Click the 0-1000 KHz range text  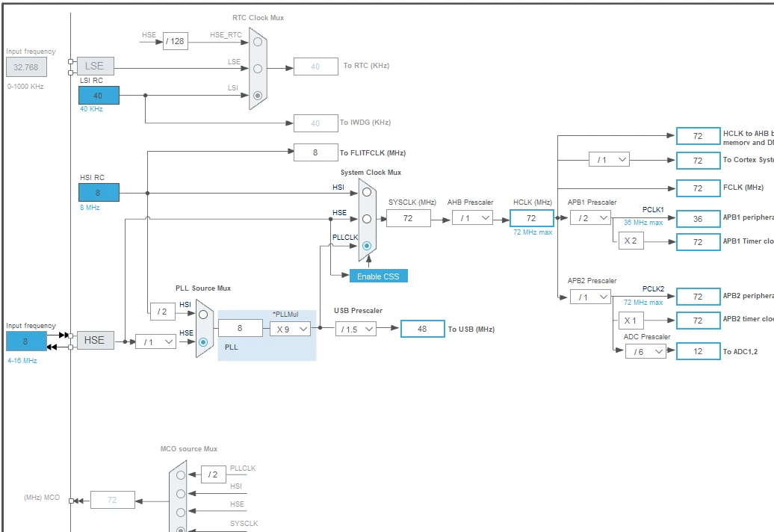[x=25, y=87]
